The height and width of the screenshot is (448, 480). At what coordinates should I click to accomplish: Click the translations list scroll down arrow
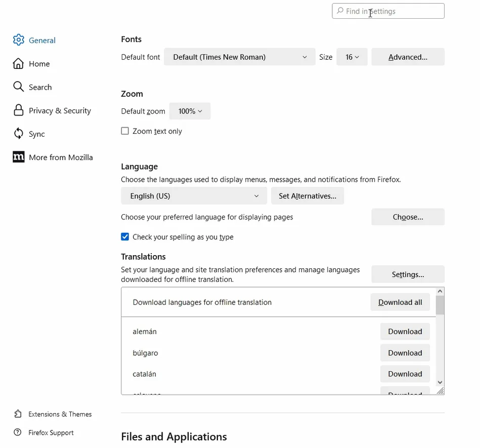click(440, 382)
